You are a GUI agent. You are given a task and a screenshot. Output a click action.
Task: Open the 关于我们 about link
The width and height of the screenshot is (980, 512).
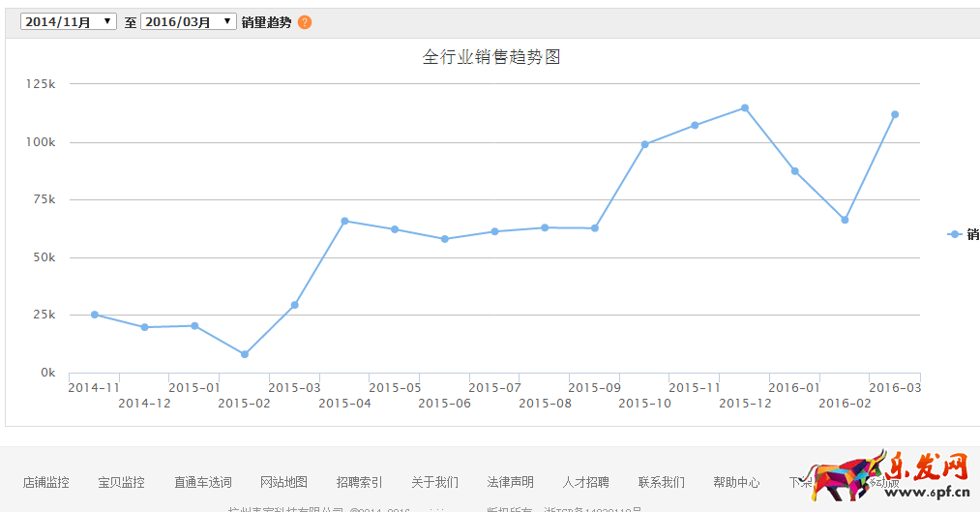tap(434, 482)
